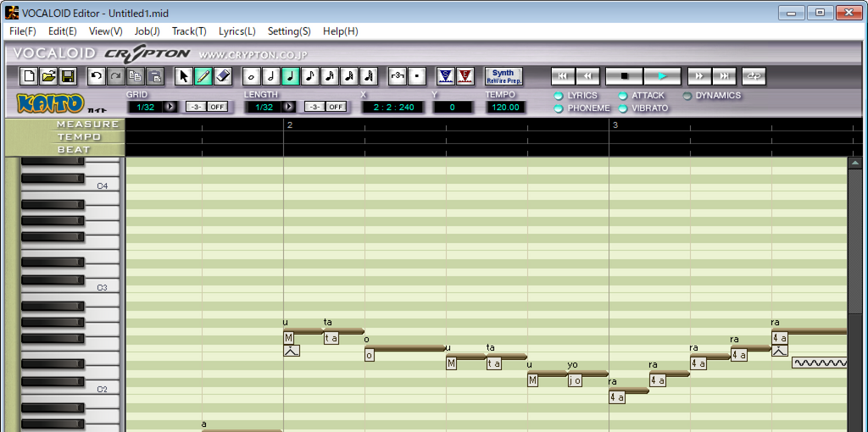Image resolution: width=868 pixels, height=432 pixels.
Task: Choose the half note length
Action: [x=270, y=75]
